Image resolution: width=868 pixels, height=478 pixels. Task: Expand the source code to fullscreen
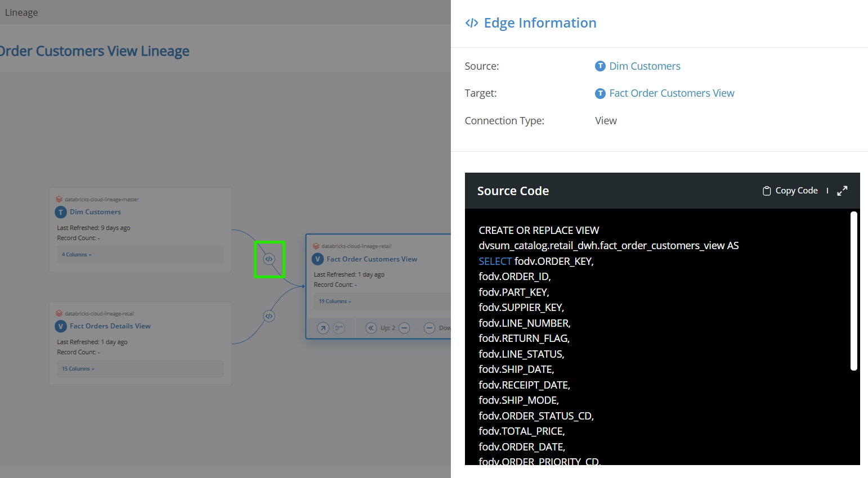click(842, 191)
